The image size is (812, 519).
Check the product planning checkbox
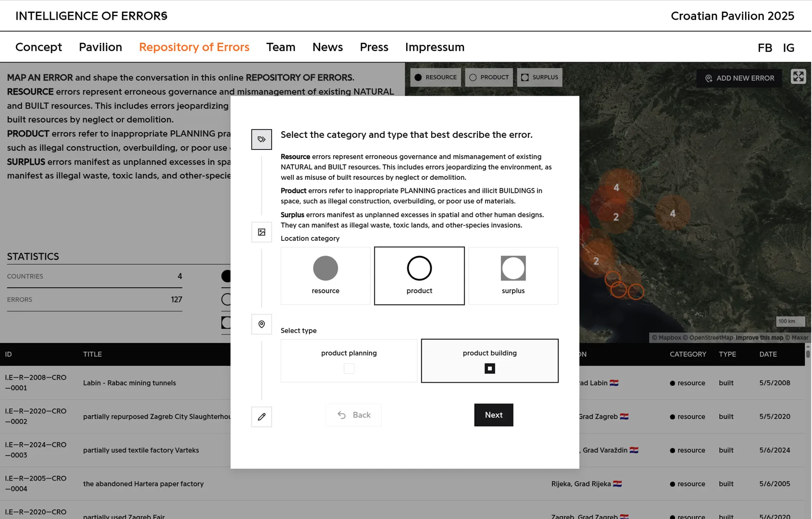pos(349,369)
